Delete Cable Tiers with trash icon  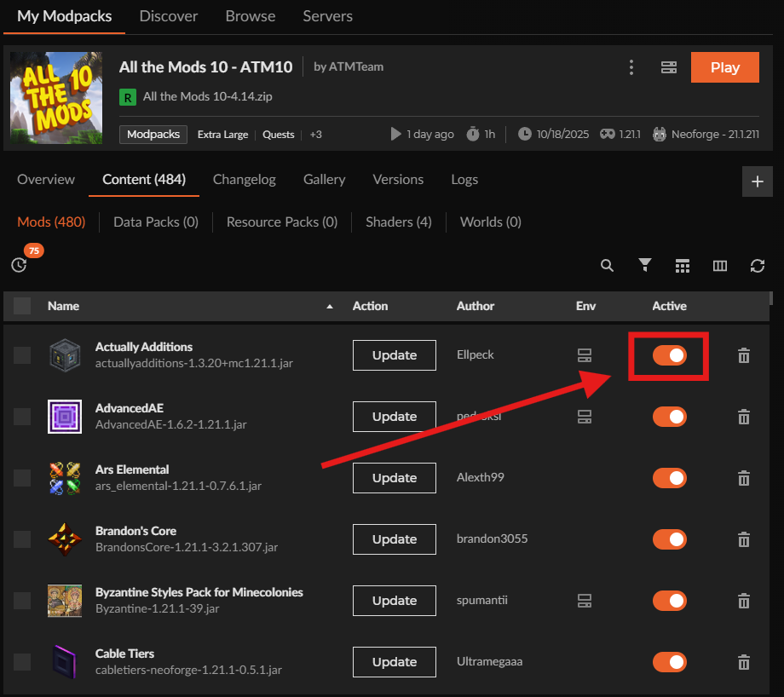(744, 662)
